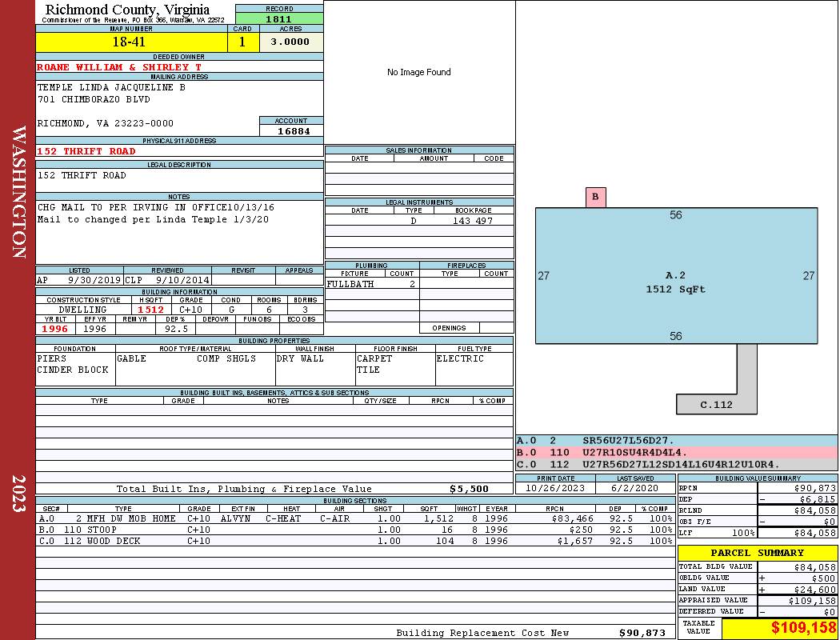Select the C.0 112 sketch code row
Viewport: 840px width, 640px height.
[x=676, y=464]
